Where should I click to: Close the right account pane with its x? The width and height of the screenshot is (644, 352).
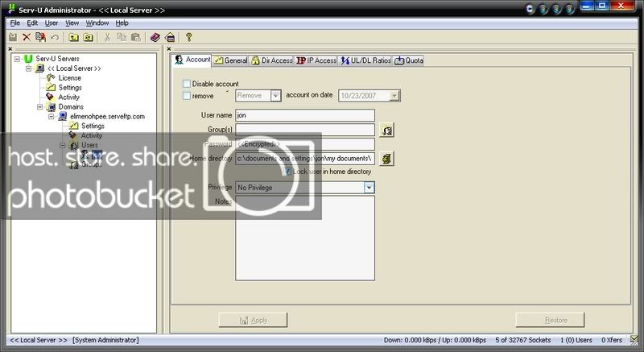[x=169, y=49]
